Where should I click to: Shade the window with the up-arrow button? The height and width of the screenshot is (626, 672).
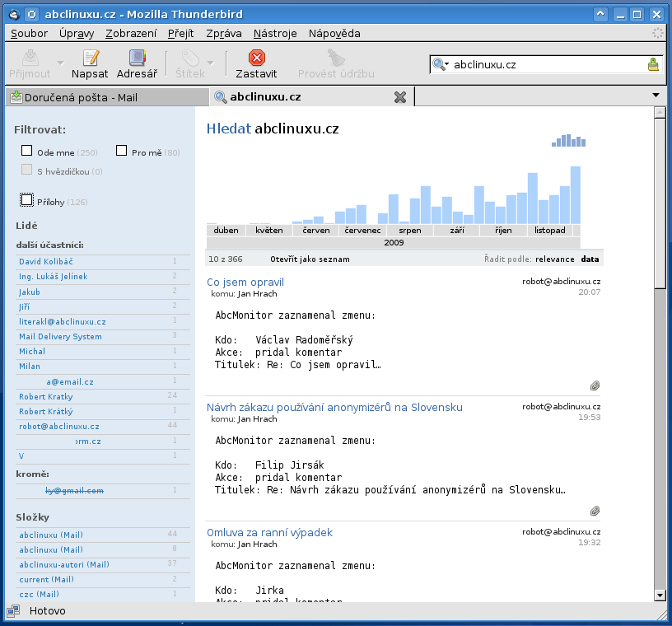coord(601,14)
